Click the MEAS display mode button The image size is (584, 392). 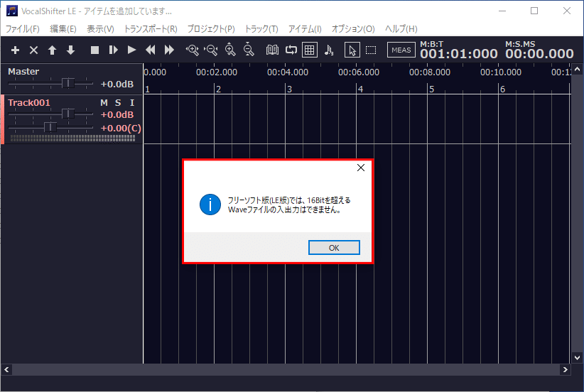[x=401, y=50]
